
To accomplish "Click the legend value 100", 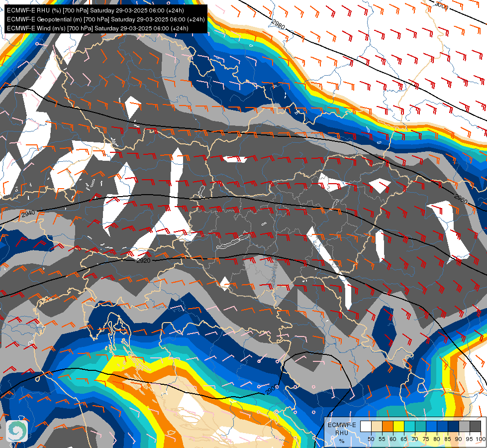I will pos(481,439).
